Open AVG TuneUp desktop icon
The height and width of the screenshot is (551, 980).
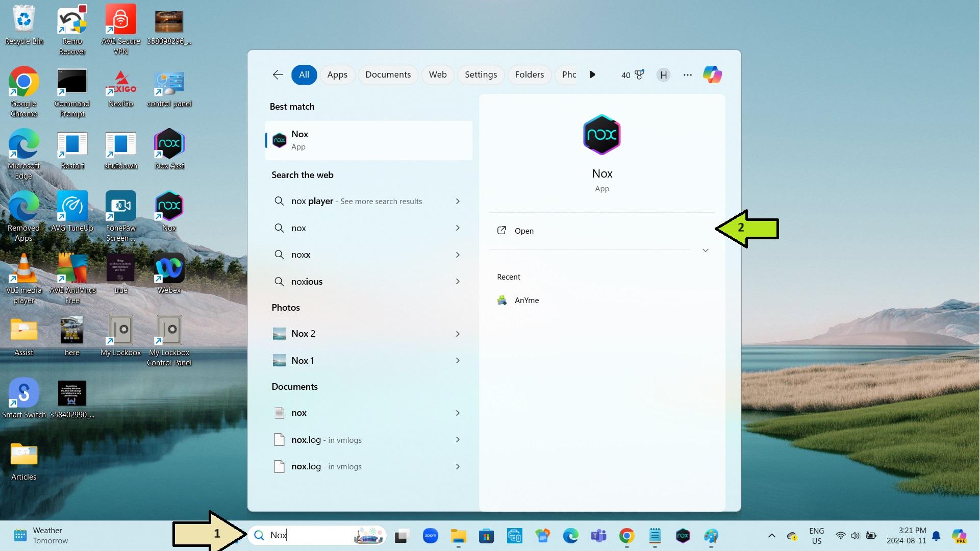coord(72,212)
